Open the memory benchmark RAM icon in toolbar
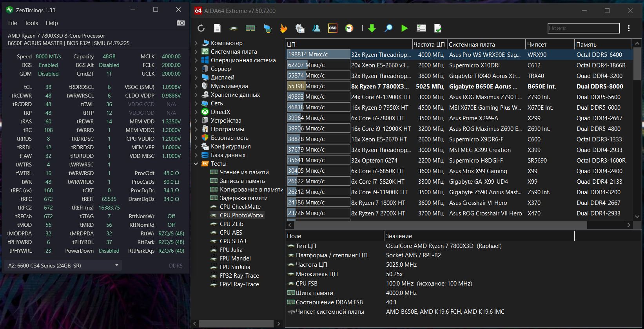 [x=250, y=28]
